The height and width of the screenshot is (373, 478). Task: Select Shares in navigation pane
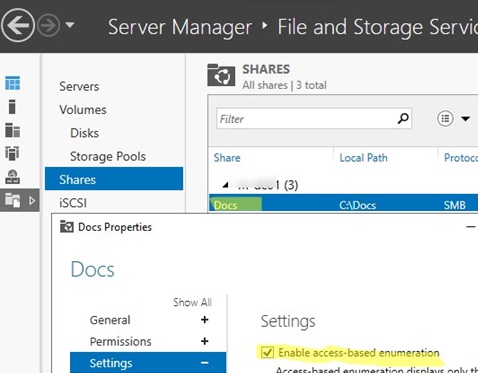(114, 179)
